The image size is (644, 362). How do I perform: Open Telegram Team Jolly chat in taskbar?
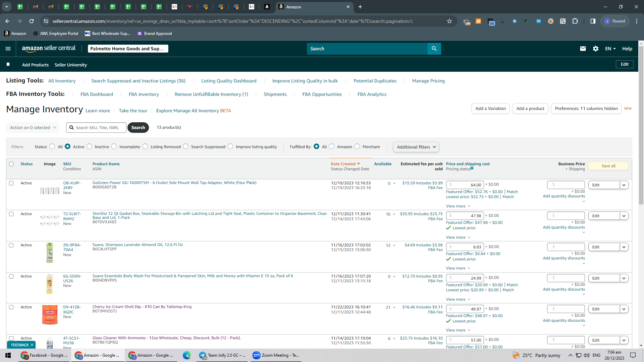coord(222,355)
